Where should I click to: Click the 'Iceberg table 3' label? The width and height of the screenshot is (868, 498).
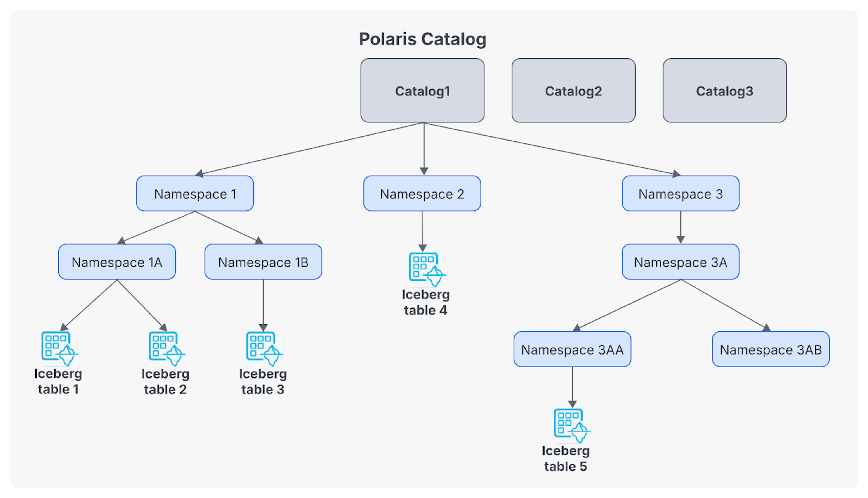tap(263, 381)
